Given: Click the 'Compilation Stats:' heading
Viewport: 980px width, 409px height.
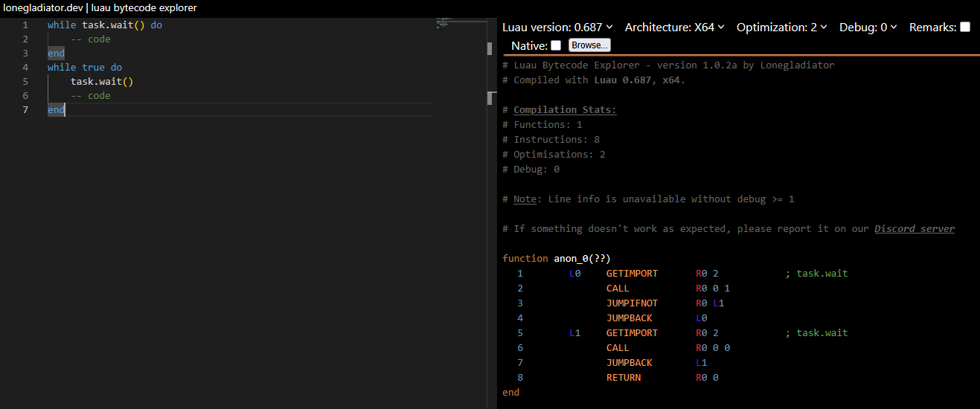Looking at the screenshot, I should 565,110.
